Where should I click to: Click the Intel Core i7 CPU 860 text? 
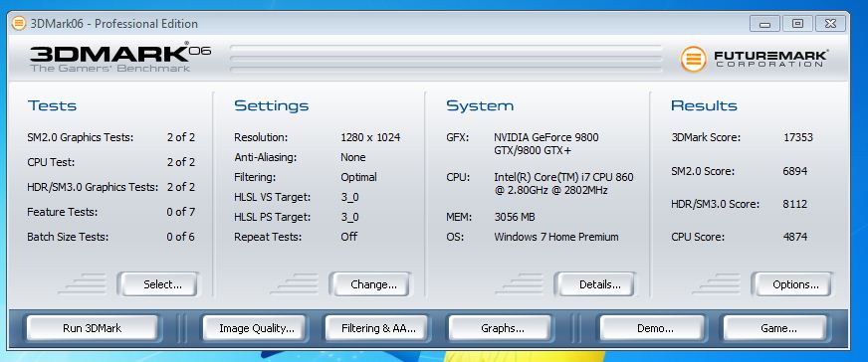pos(563,184)
